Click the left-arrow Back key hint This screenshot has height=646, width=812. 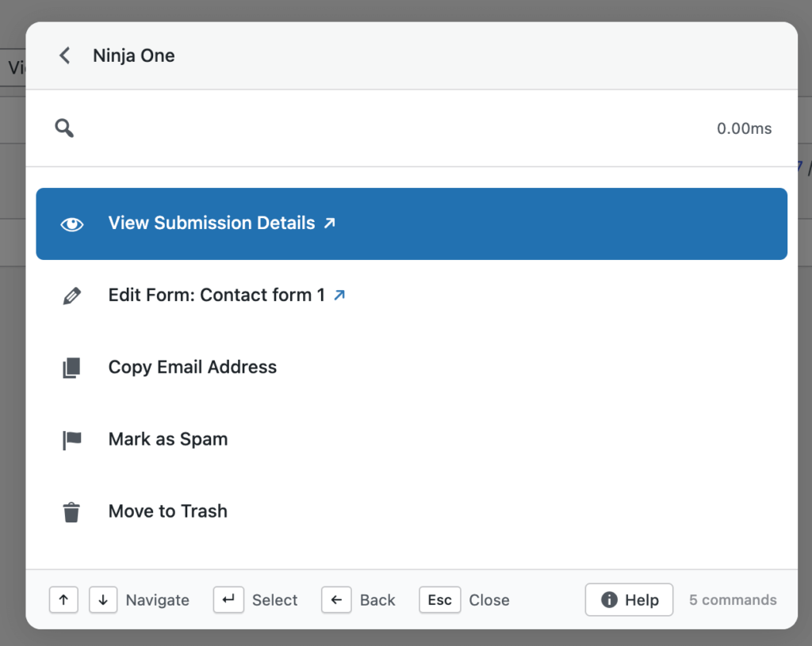(x=336, y=600)
